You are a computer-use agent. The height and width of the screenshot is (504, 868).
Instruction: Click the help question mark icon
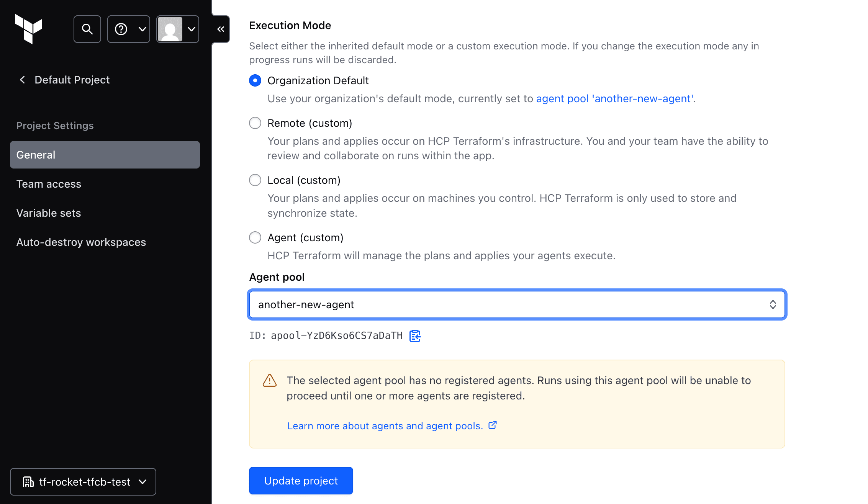click(121, 29)
